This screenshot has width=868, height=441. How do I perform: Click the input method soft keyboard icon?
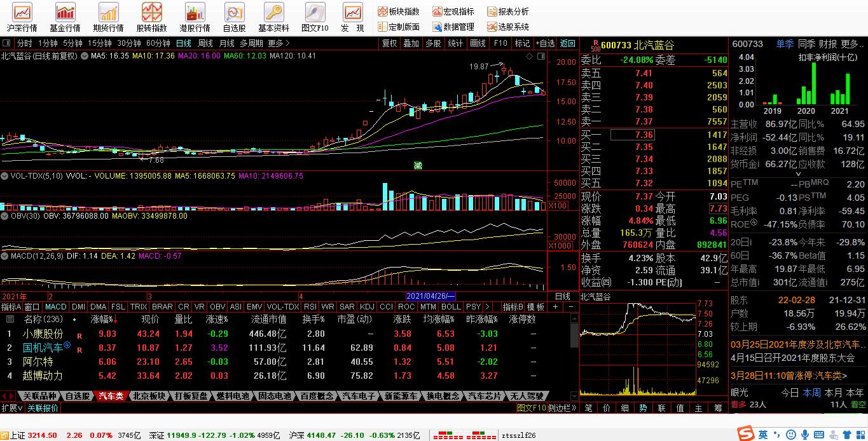pyautogui.click(x=820, y=435)
